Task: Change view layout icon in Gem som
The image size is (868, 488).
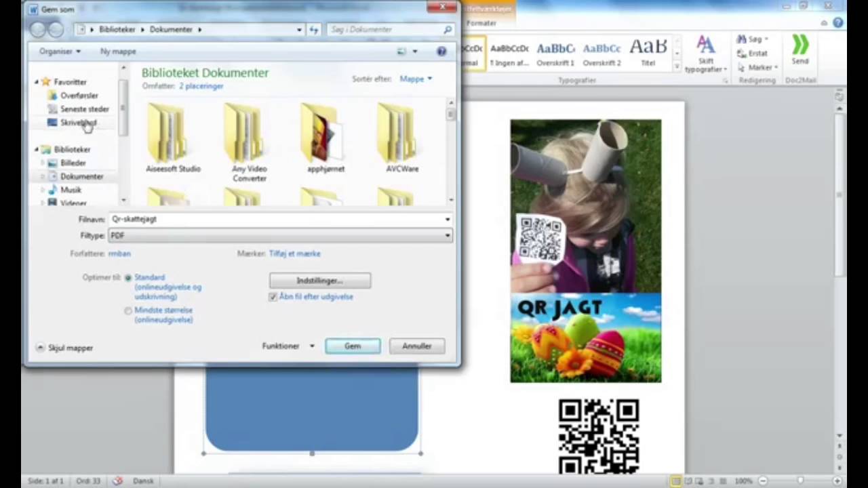Action: point(401,52)
